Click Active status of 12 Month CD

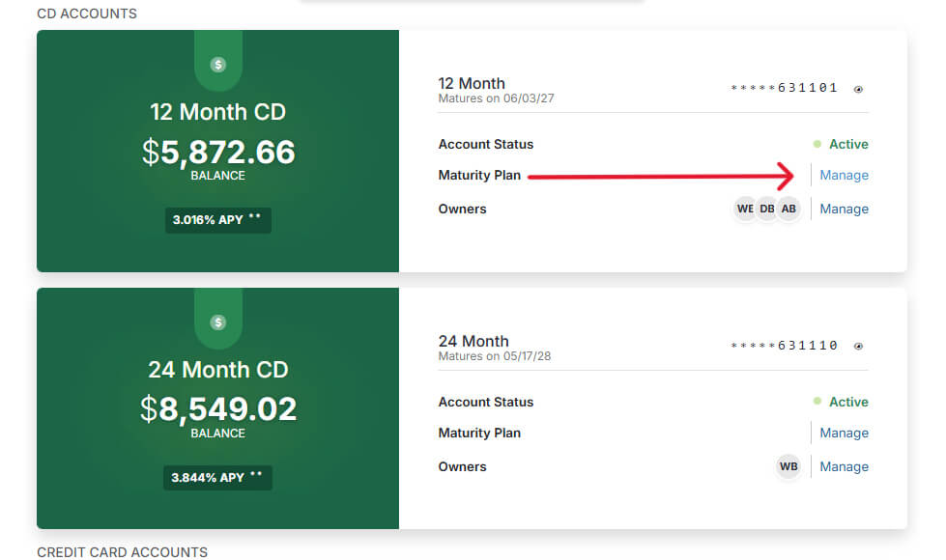[x=841, y=144]
